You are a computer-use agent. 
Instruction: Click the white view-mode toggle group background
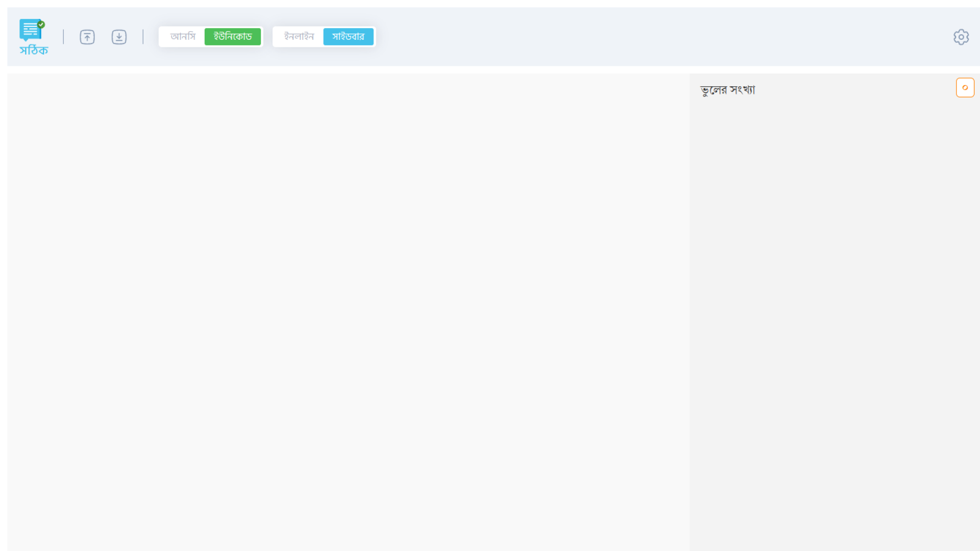coord(277,37)
